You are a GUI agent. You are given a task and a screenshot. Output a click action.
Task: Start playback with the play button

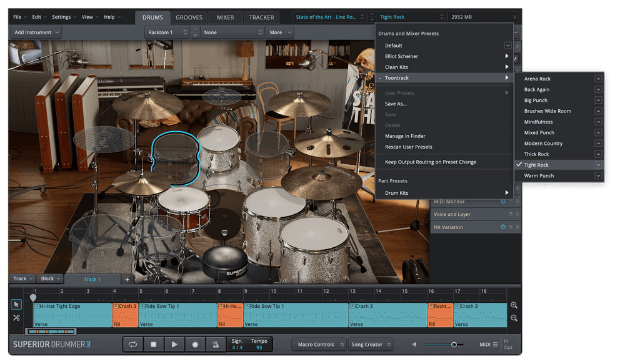click(x=174, y=345)
